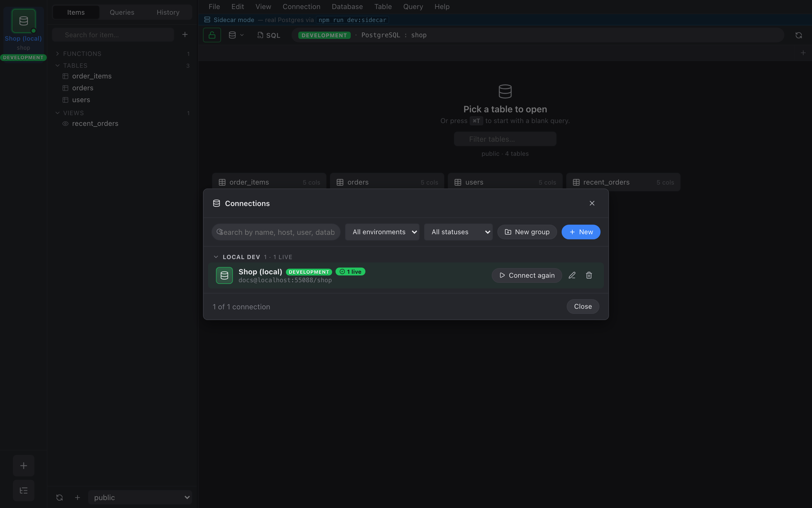
Task: Click the plus icon beside Search for item
Action: (x=185, y=35)
